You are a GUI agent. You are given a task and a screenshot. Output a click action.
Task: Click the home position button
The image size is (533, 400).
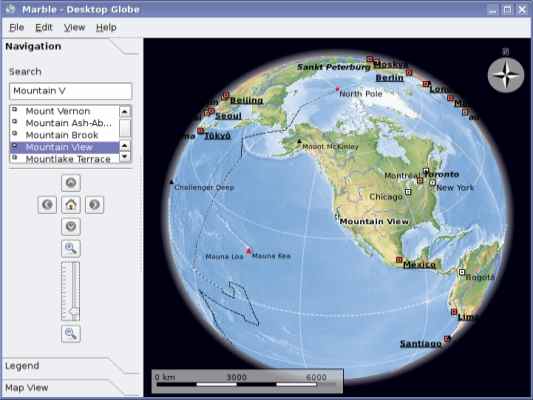pyautogui.click(x=71, y=205)
